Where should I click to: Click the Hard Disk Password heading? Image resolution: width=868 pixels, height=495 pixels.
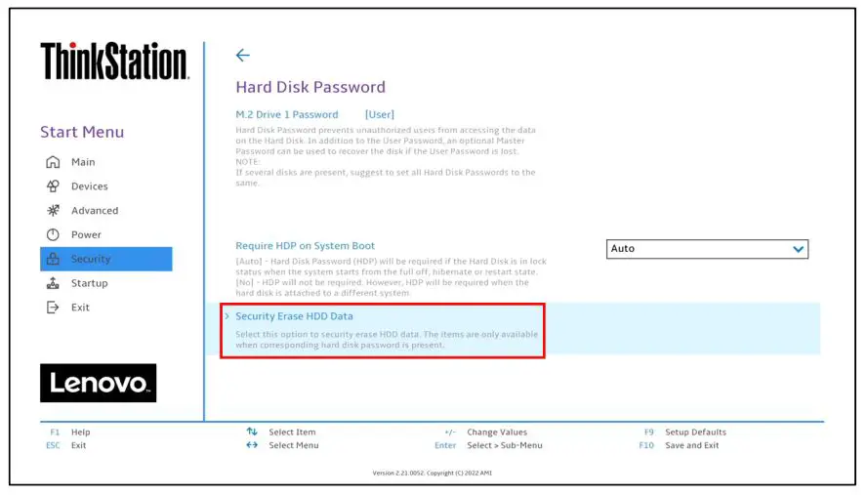point(310,87)
